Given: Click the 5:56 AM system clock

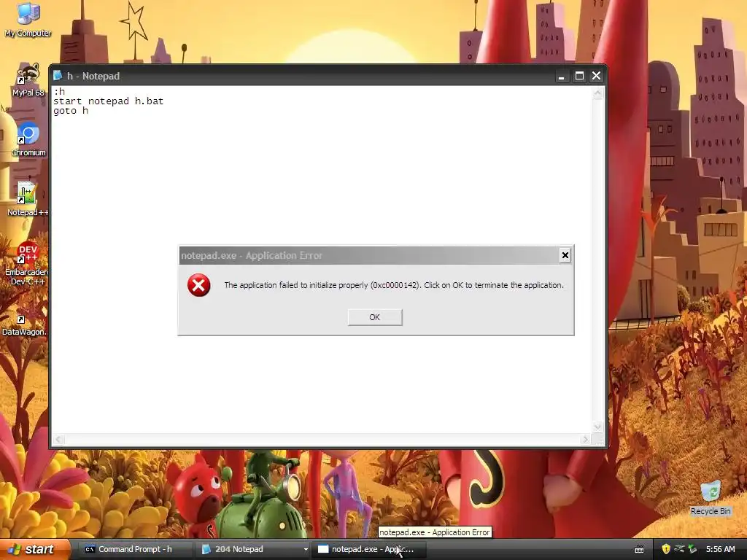Looking at the screenshot, I should click(720, 549).
